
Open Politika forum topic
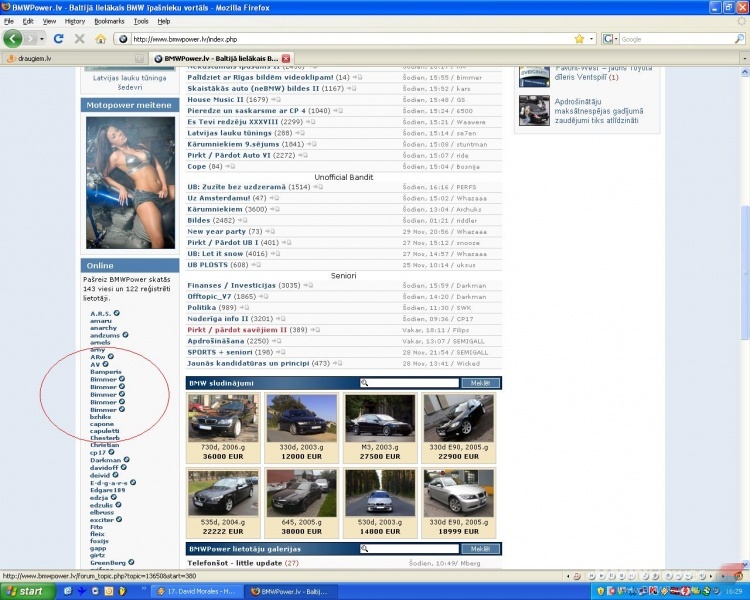(201, 307)
